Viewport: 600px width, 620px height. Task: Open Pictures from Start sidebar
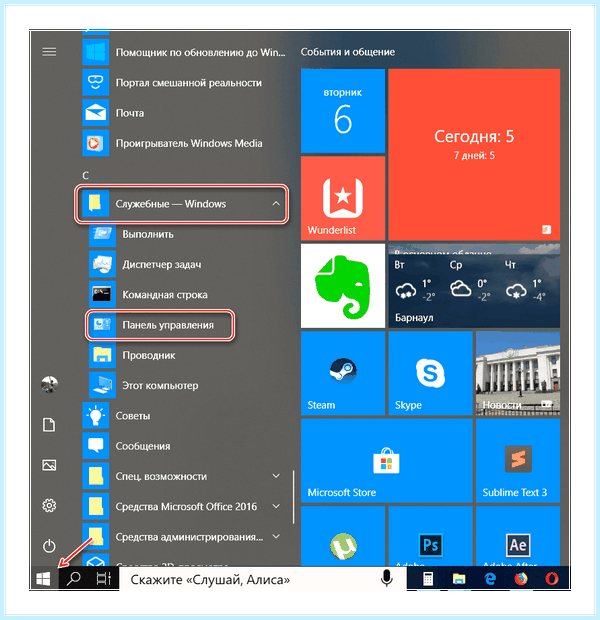click(49, 465)
